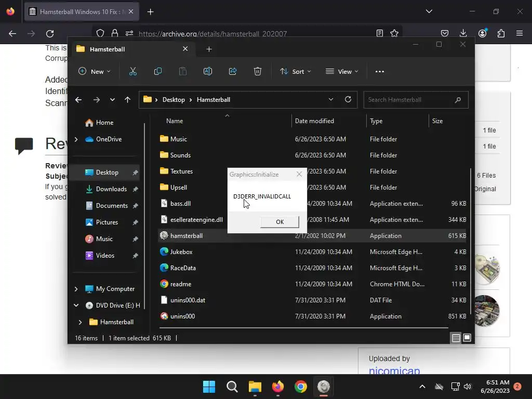Open the New item dropdown
The height and width of the screenshot is (399, 532).
point(95,72)
